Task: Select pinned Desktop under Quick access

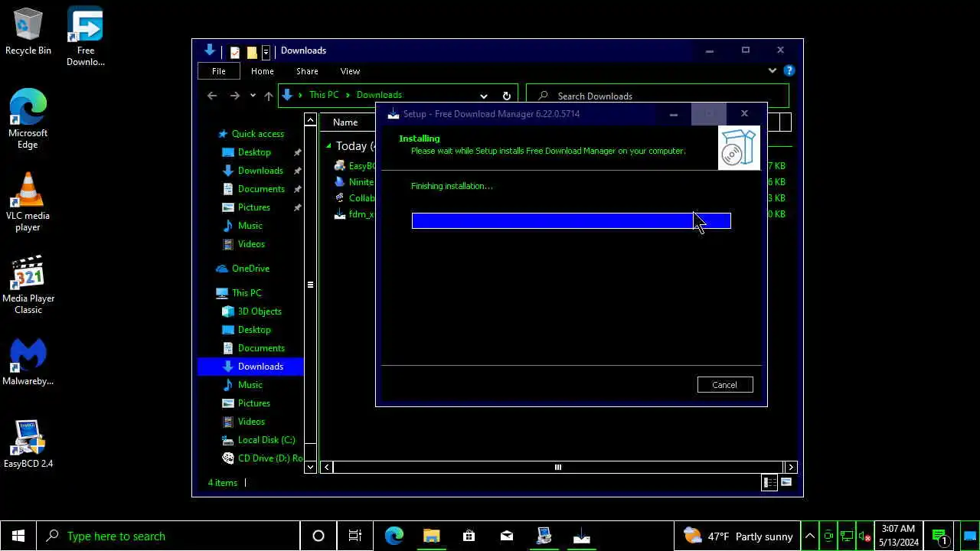Action: 254,152
